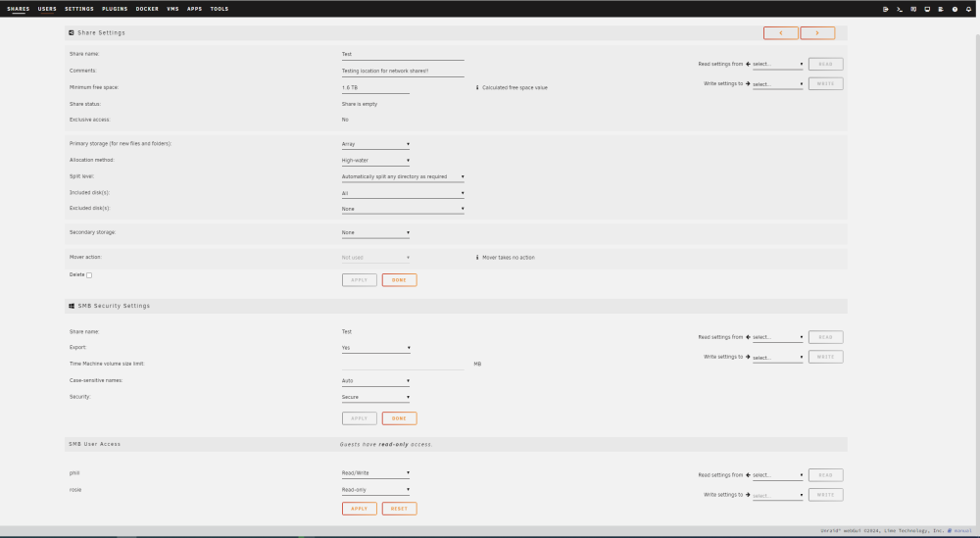
Task: Open the Excluded disk(s) dropdown
Action: pyautogui.click(x=403, y=209)
